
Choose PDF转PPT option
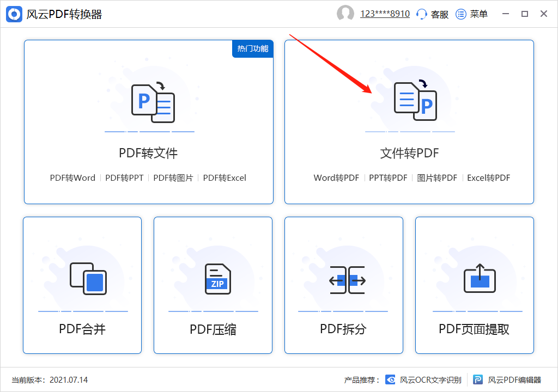pos(124,178)
